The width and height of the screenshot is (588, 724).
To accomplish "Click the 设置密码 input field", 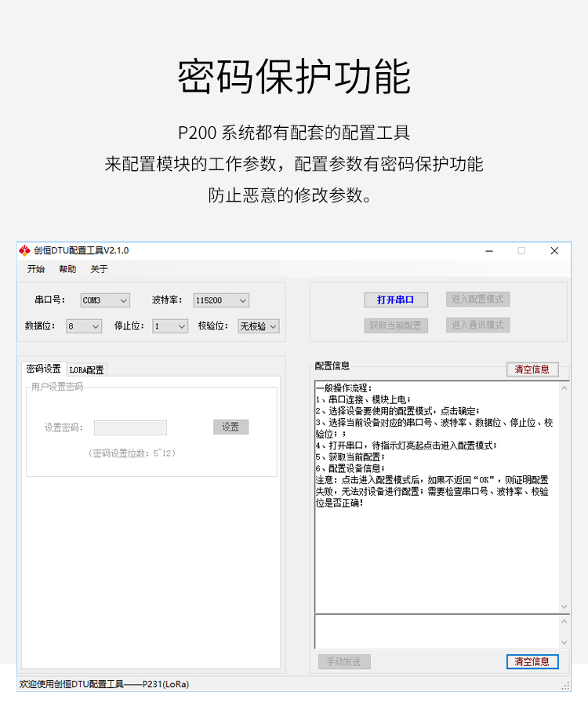I will (130, 427).
